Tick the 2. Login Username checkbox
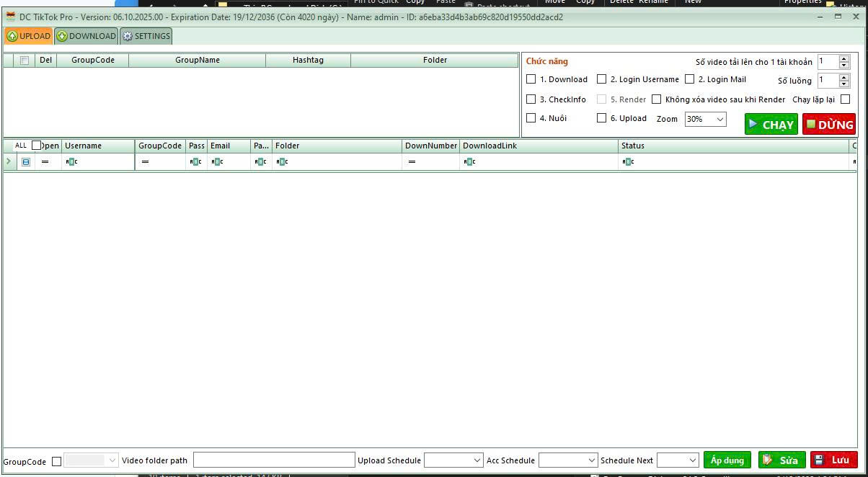This screenshot has height=477, width=868. pyautogui.click(x=601, y=79)
